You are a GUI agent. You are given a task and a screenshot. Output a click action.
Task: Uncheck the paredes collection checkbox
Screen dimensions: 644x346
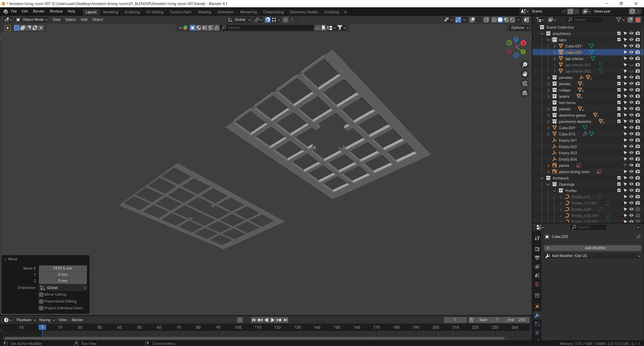(619, 77)
